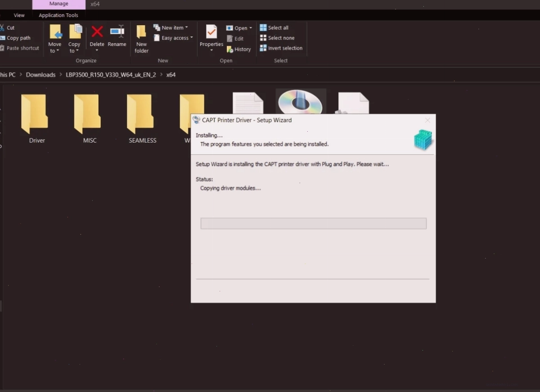Click the red Delete X icon
This screenshot has height=392, width=540.
[x=97, y=31]
